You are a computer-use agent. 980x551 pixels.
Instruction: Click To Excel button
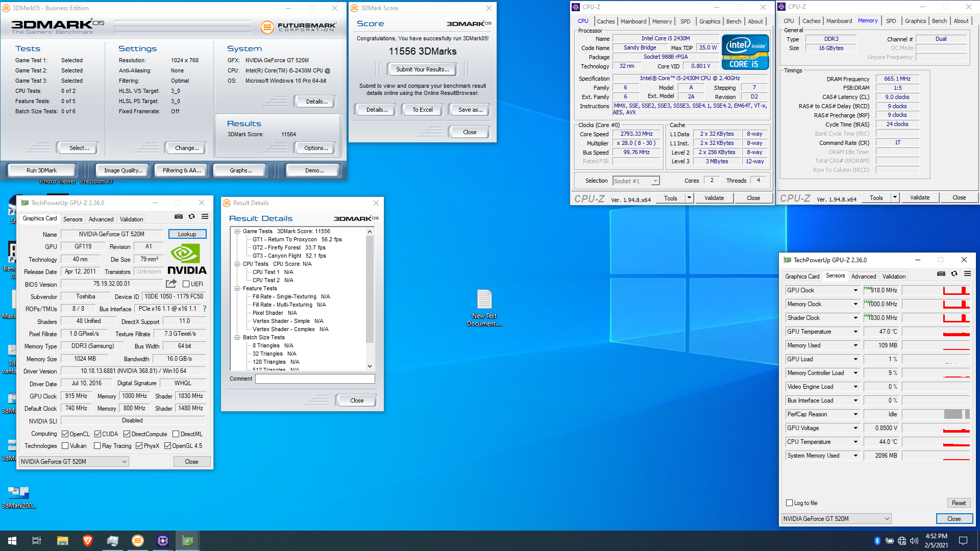tap(423, 110)
